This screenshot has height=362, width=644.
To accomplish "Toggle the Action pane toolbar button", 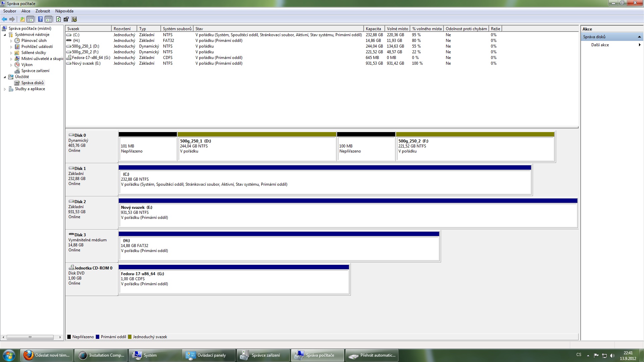I will 49,19.
